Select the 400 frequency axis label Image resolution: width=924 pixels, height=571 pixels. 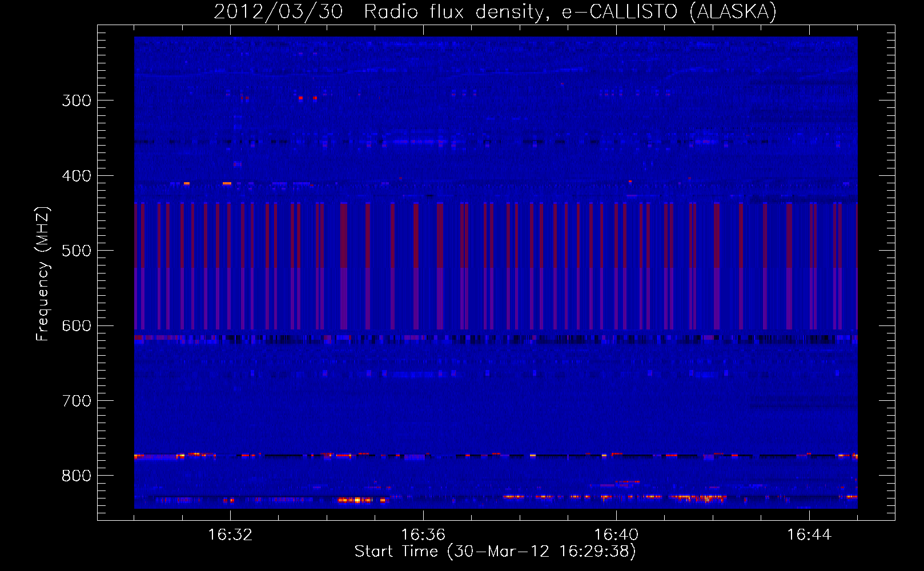click(77, 176)
